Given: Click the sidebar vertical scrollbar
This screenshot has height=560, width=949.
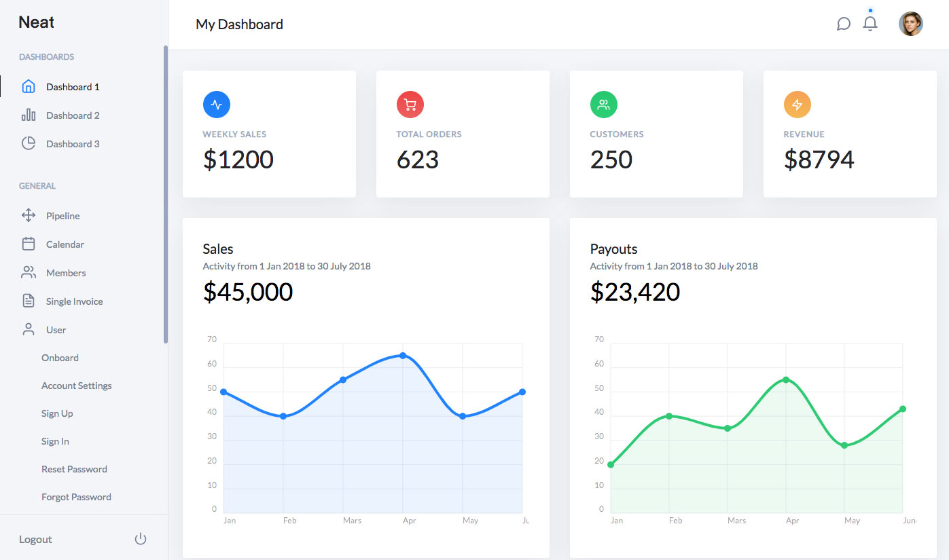Looking at the screenshot, I should click(166, 195).
